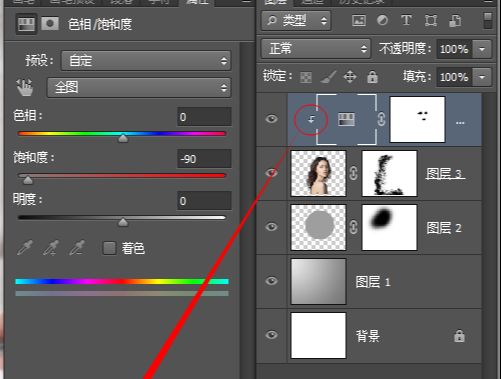The width and height of the screenshot is (501, 379).
Task: Select the 图层 3 portrait thumbnail
Action: pos(318,173)
